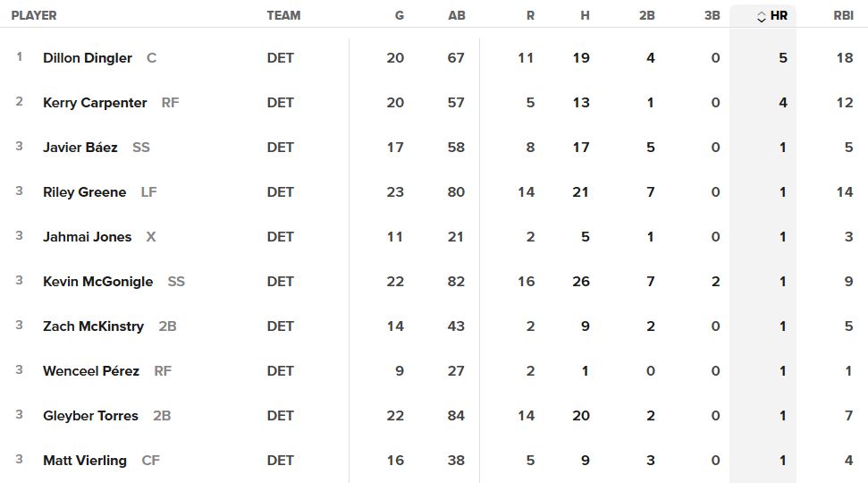Sort by games played (G) header
Screen dimensions: 868x483
point(399,15)
